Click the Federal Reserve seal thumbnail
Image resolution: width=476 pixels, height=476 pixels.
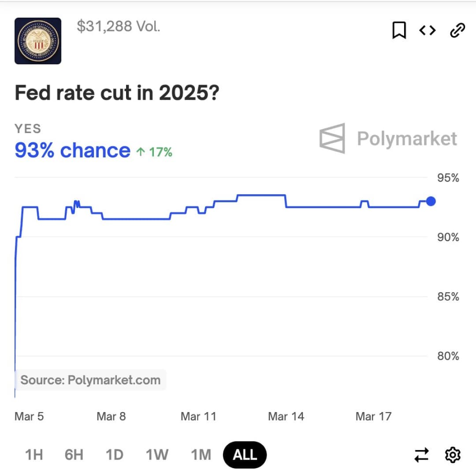[x=38, y=41]
